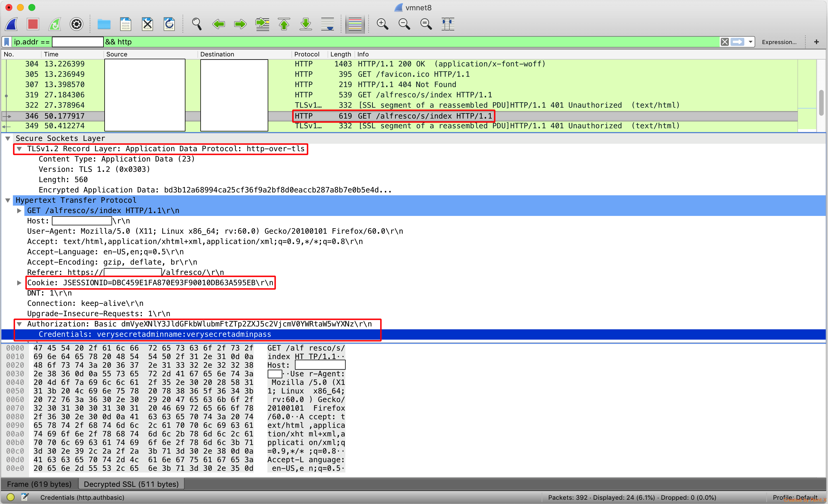This screenshot has width=828, height=504.
Task: Expand the Cookie JSESSIONID header
Action: (19, 283)
